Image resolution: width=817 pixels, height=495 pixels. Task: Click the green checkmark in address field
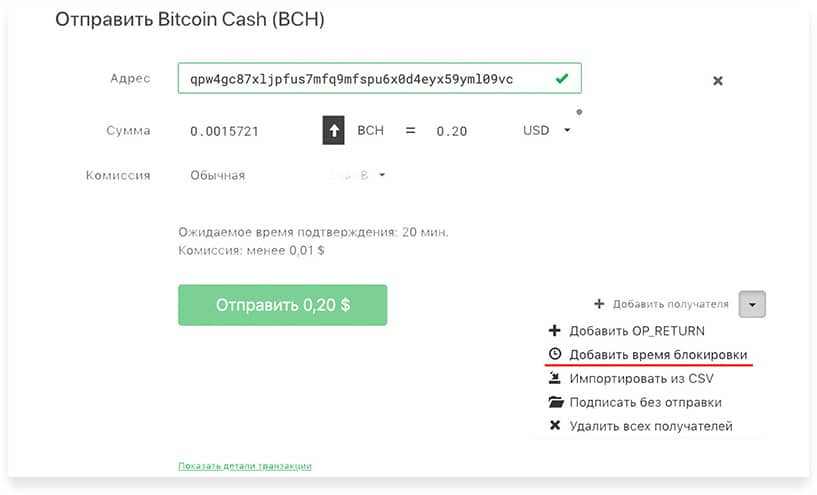(562, 79)
